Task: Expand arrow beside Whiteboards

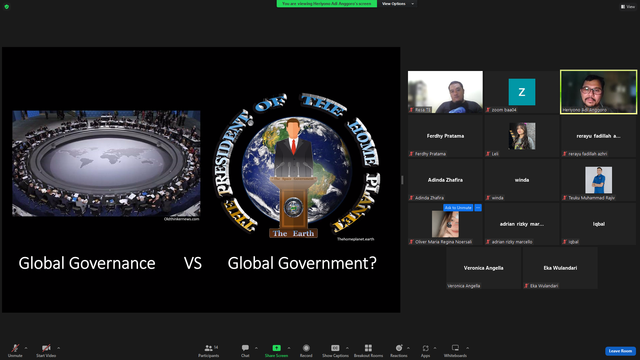Action: click(468, 348)
